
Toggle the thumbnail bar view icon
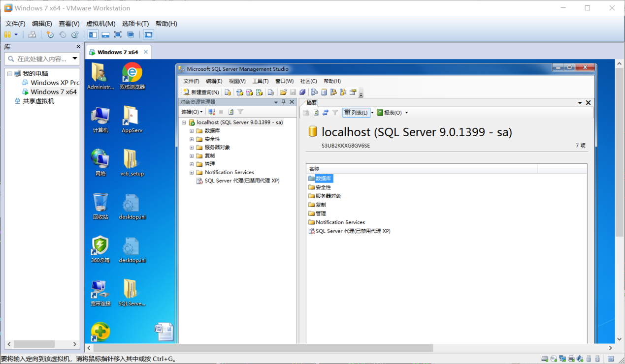tap(105, 34)
